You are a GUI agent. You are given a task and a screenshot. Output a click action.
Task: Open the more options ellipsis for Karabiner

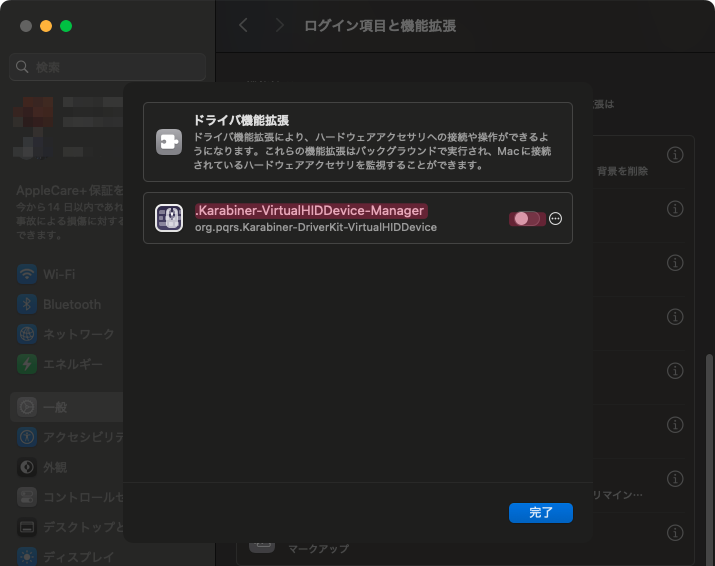point(555,219)
